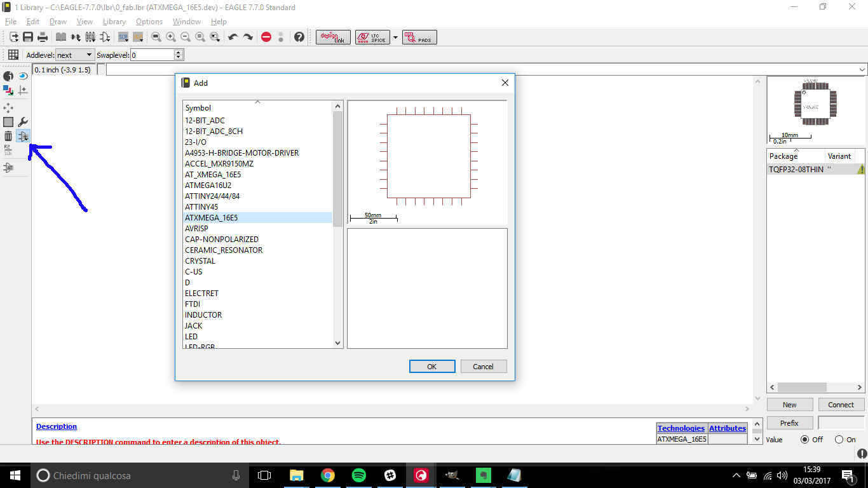Viewport: 868px width, 488px height.
Task: Click the Prefix button
Action: click(790, 423)
